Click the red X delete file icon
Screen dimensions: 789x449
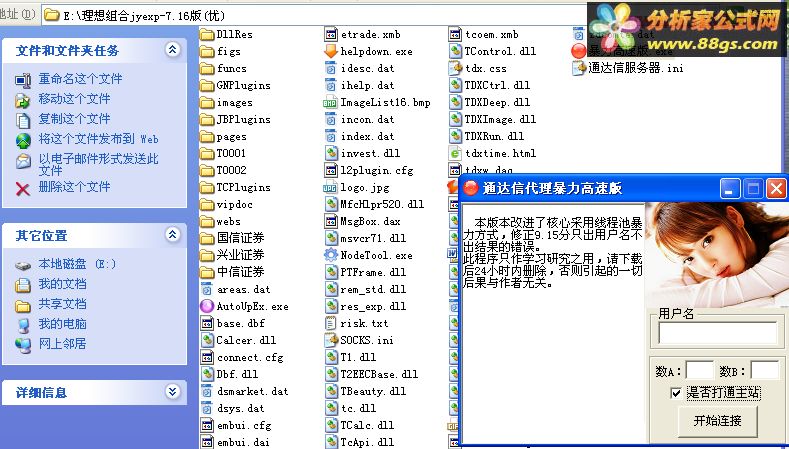tap(23, 189)
